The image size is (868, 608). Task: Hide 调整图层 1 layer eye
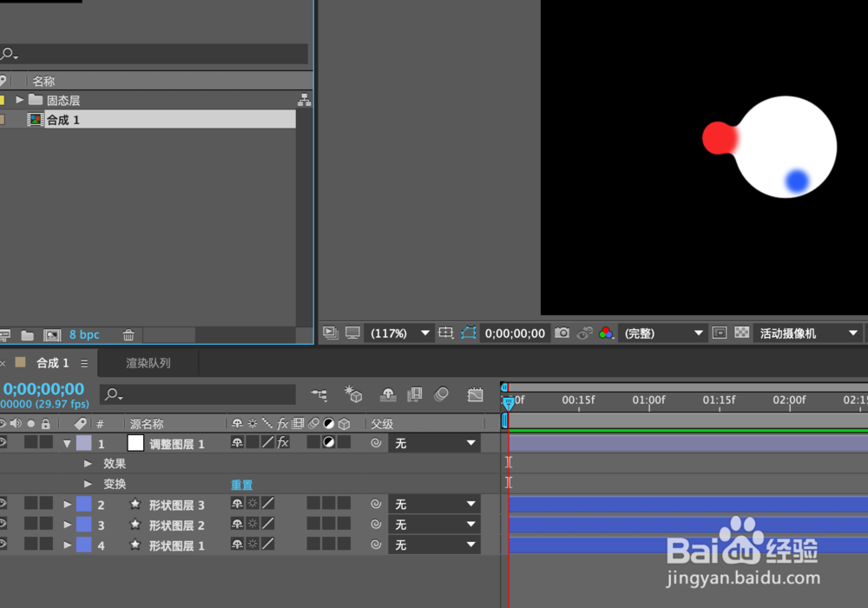[x=3, y=442]
